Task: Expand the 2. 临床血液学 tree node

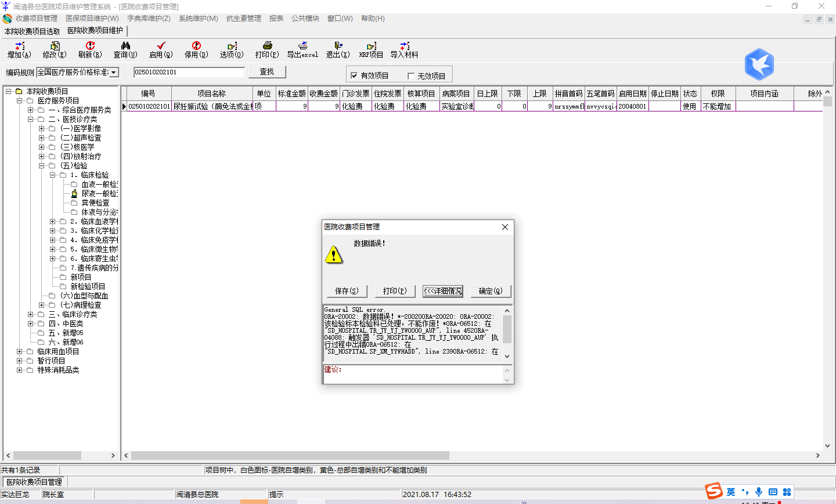Action: tap(52, 221)
